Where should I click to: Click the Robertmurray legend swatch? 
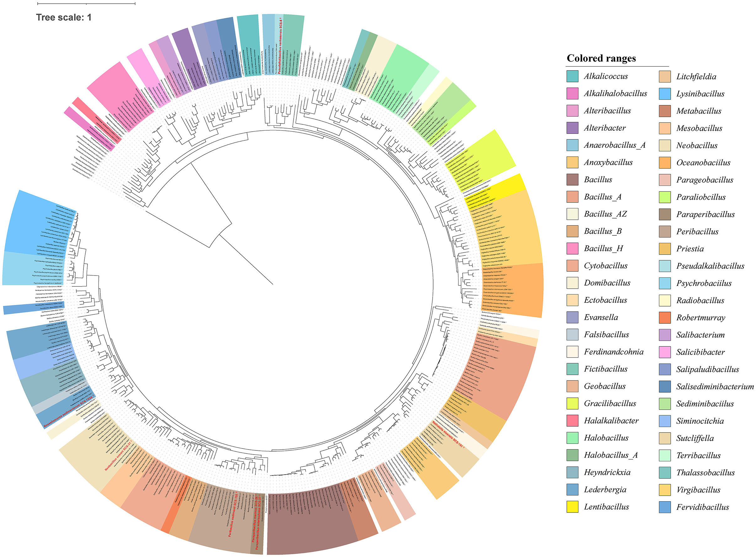tap(665, 317)
